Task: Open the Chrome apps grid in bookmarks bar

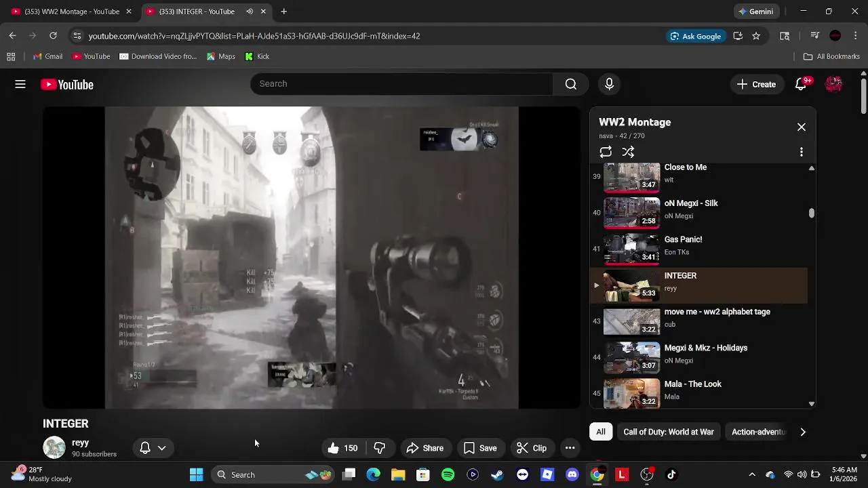Action: (x=11, y=56)
